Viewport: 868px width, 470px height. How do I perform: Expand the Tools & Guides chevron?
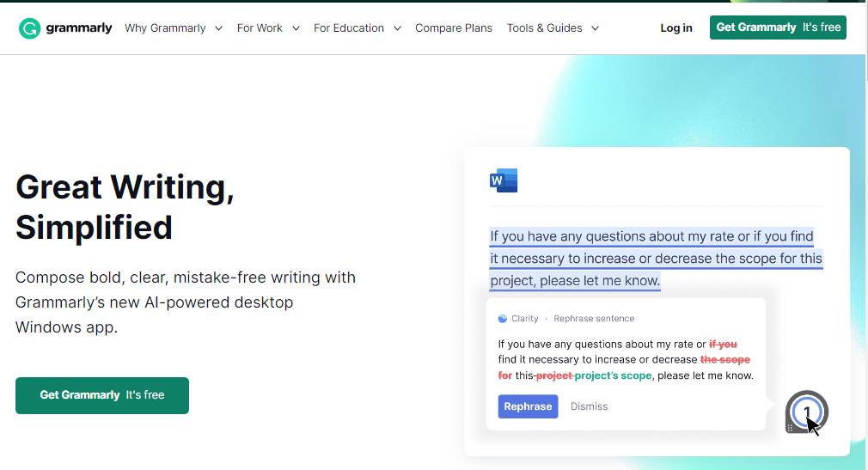tap(595, 28)
